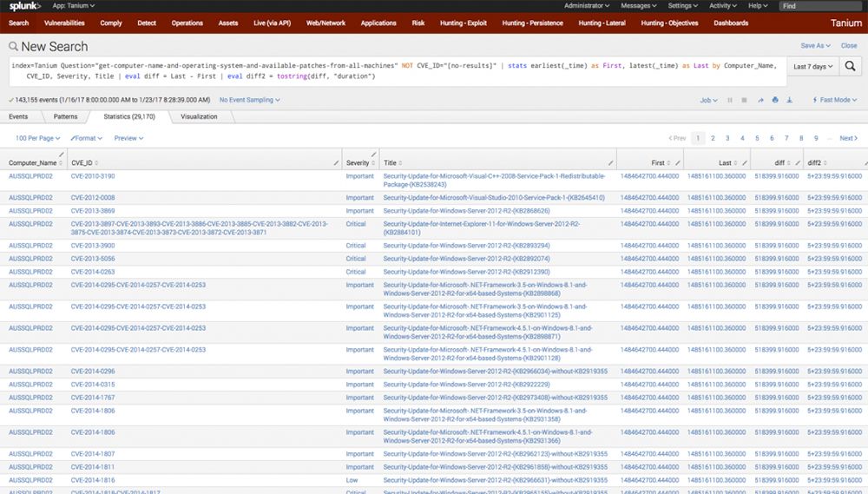Open the Activity dropdown
This screenshot has width=868, height=494.
click(723, 5)
